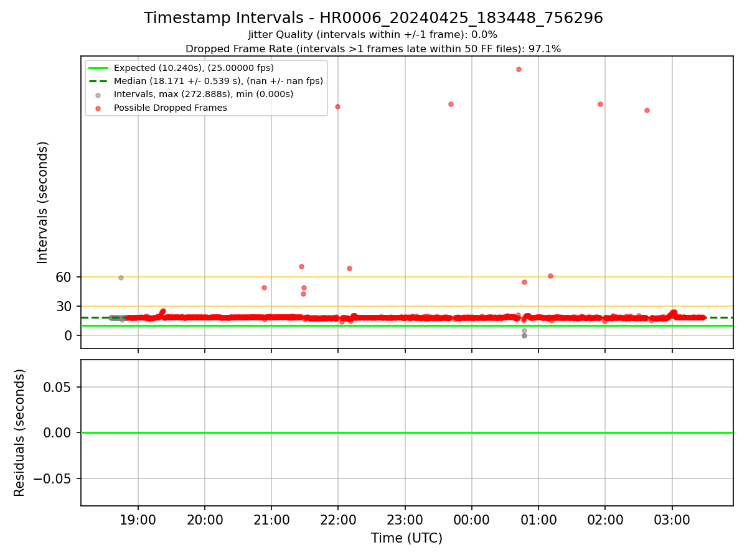
Task: Click the red outlier point near 23:40 at the top
Action: [x=451, y=104]
